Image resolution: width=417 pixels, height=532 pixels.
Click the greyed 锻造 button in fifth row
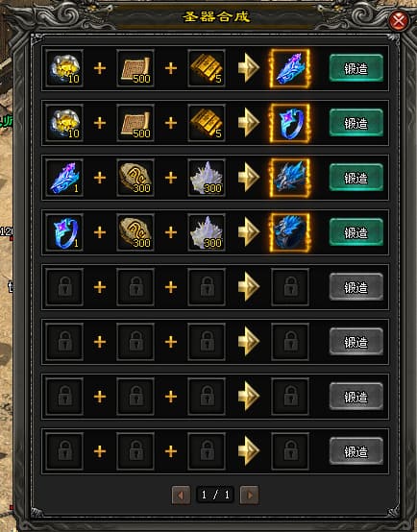(x=356, y=287)
